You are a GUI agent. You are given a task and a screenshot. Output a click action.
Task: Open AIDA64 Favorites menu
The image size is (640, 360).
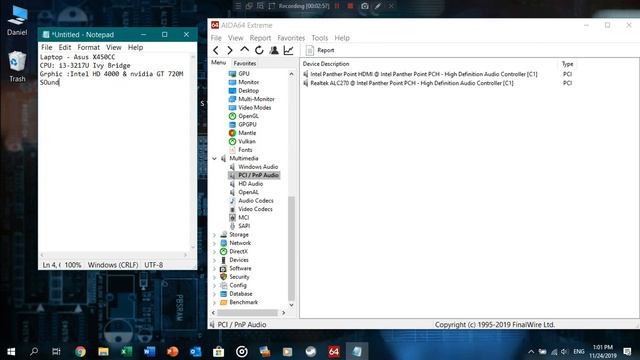click(291, 38)
